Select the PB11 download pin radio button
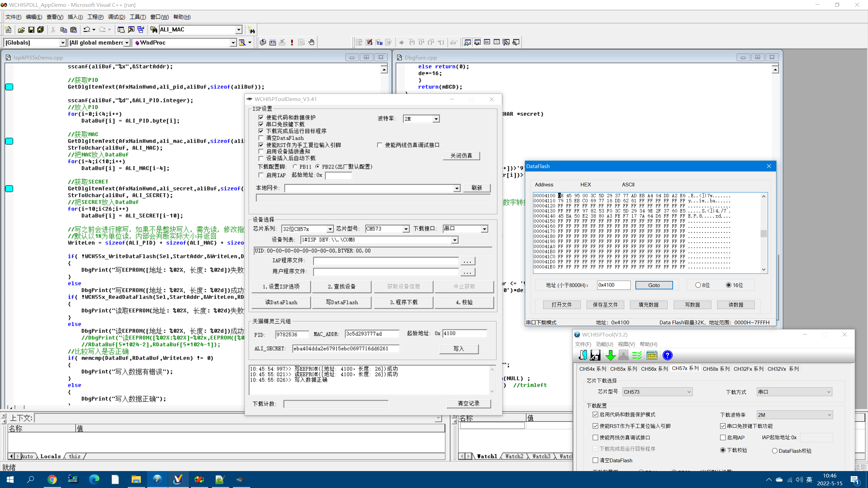 click(x=295, y=167)
